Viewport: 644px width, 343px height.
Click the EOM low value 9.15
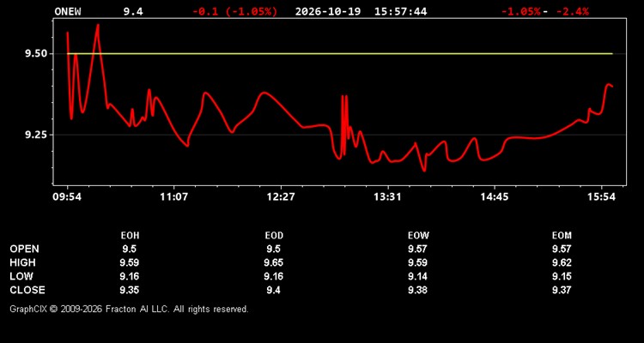click(562, 276)
